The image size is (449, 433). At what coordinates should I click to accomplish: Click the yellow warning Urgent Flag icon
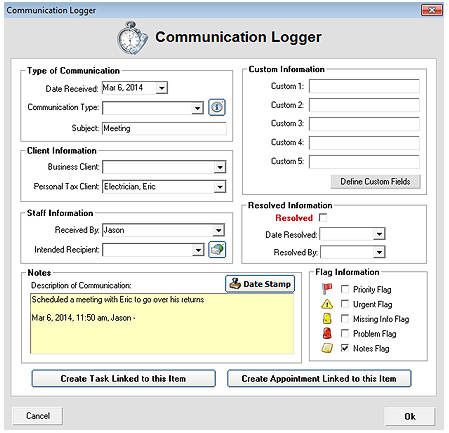[327, 304]
